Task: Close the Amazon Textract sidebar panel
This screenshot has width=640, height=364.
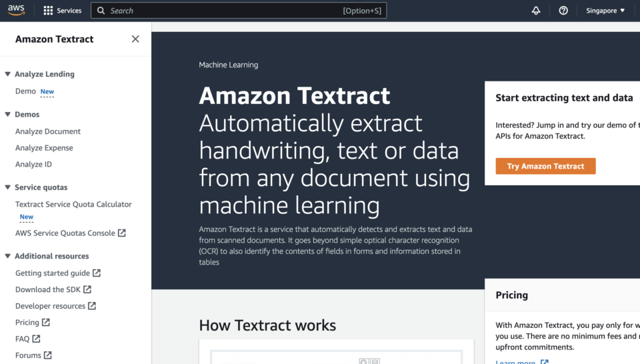Action: tap(135, 39)
